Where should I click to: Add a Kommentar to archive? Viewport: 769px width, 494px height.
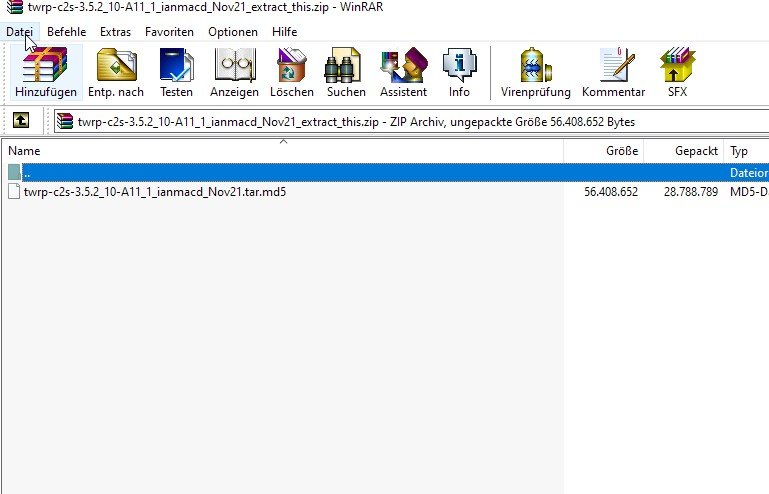(613, 72)
